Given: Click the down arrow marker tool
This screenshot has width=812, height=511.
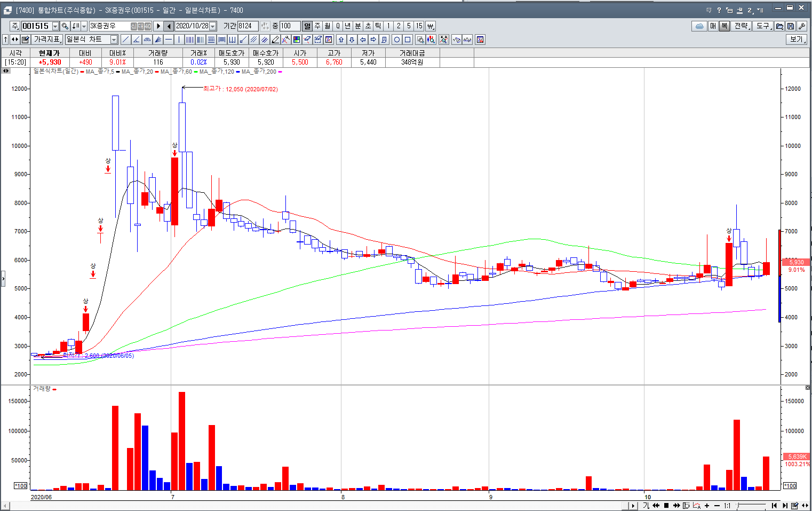Looking at the screenshot, I should [352, 40].
